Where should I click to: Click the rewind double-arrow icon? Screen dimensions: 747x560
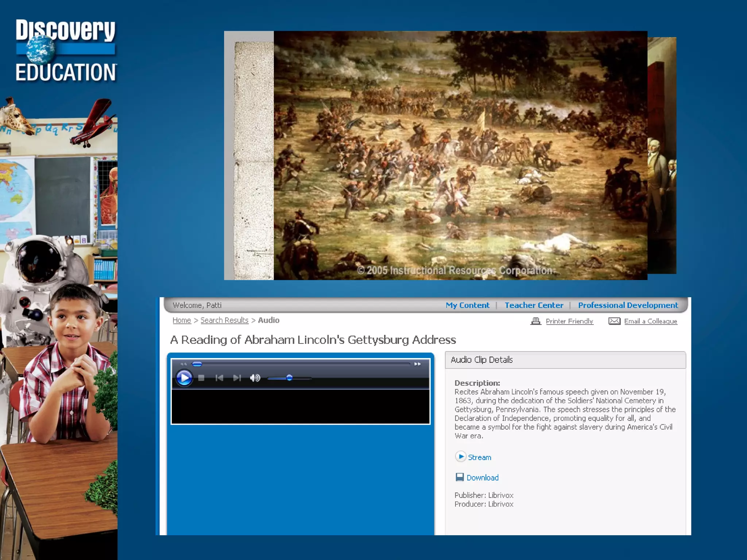pos(183,364)
